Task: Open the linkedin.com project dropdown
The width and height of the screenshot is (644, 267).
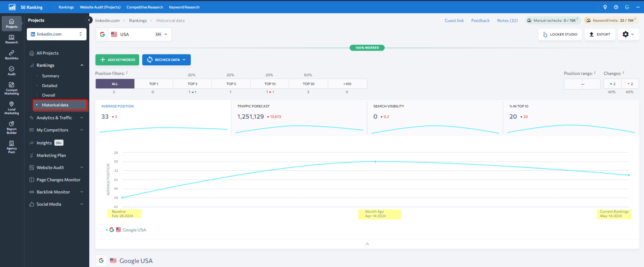Action: coord(57,34)
